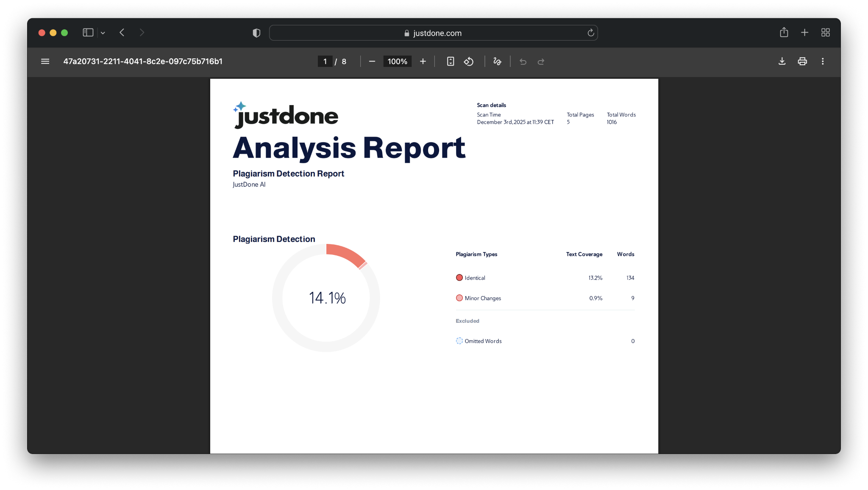Open the PDF viewer more options menu
The image size is (868, 490).
pos(823,61)
